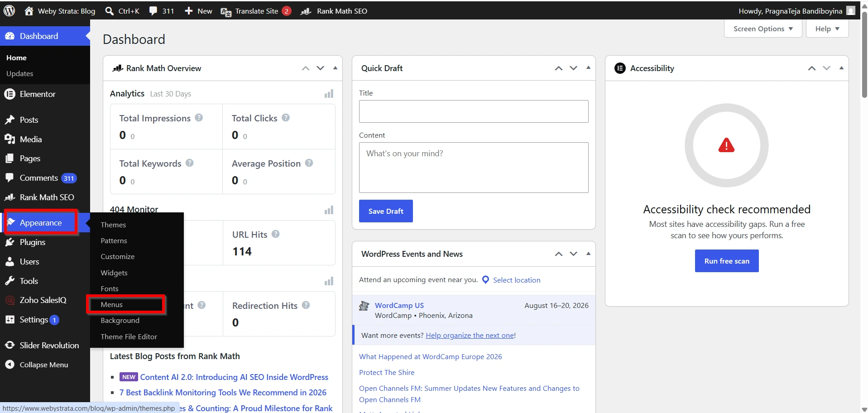Click Help organize the next one link
Image resolution: width=868 pixels, height=413 pixels.
[470, 335]
